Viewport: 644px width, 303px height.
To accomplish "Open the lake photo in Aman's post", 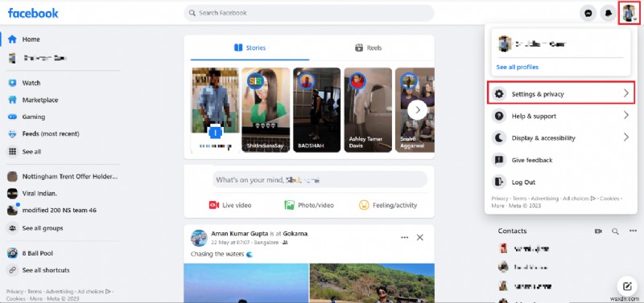I will tap(246, 283).
